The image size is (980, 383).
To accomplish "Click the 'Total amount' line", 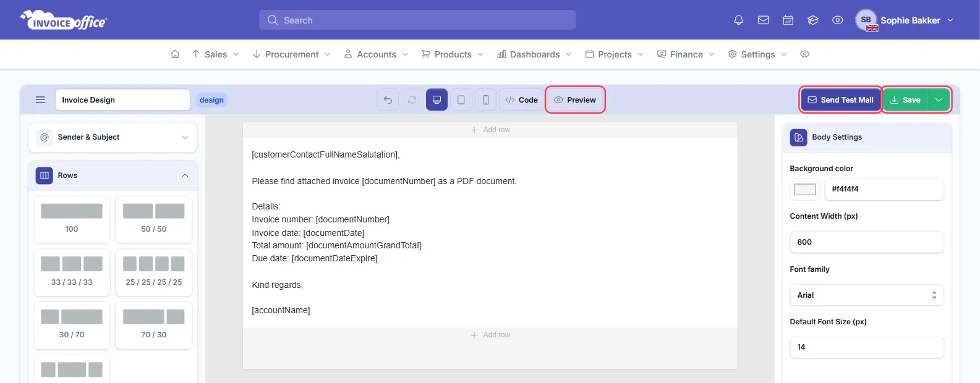I will (x=336, y=245).
